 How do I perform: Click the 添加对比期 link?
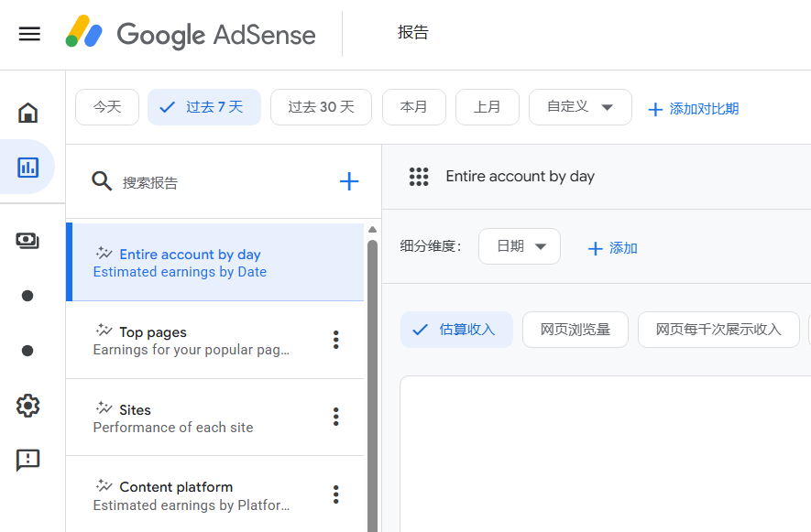tap(693, 109)
